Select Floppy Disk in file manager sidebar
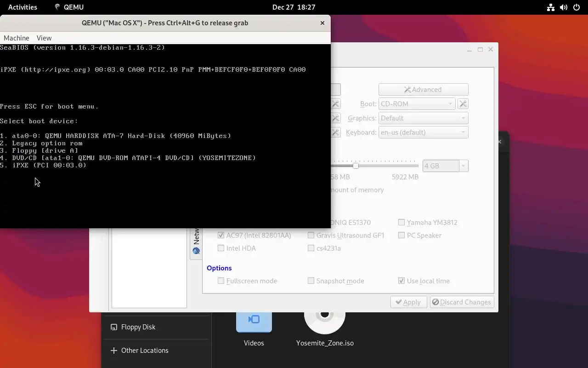The image size is (588, 368). 156,327
